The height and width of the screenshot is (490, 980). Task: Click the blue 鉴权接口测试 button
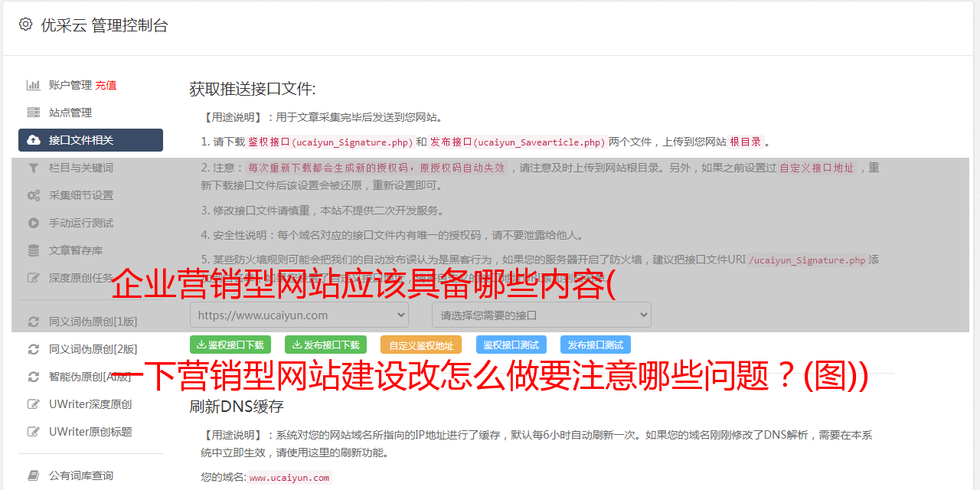[511, 345]
